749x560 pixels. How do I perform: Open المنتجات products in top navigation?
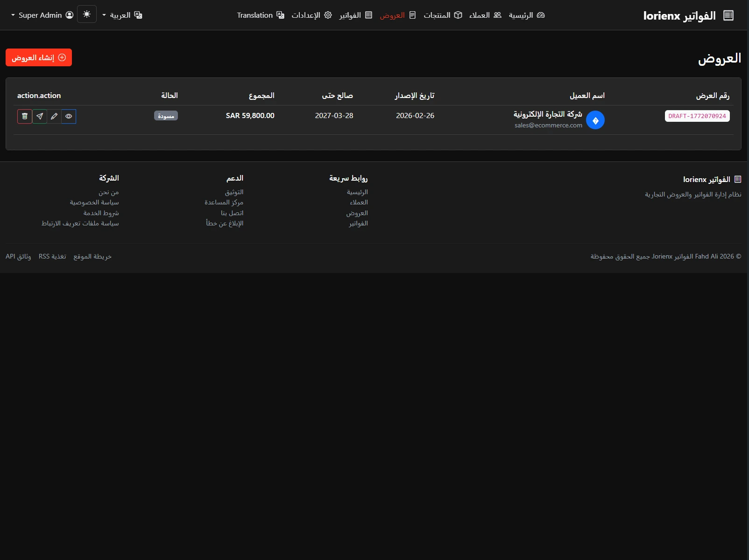click(442, 15)
